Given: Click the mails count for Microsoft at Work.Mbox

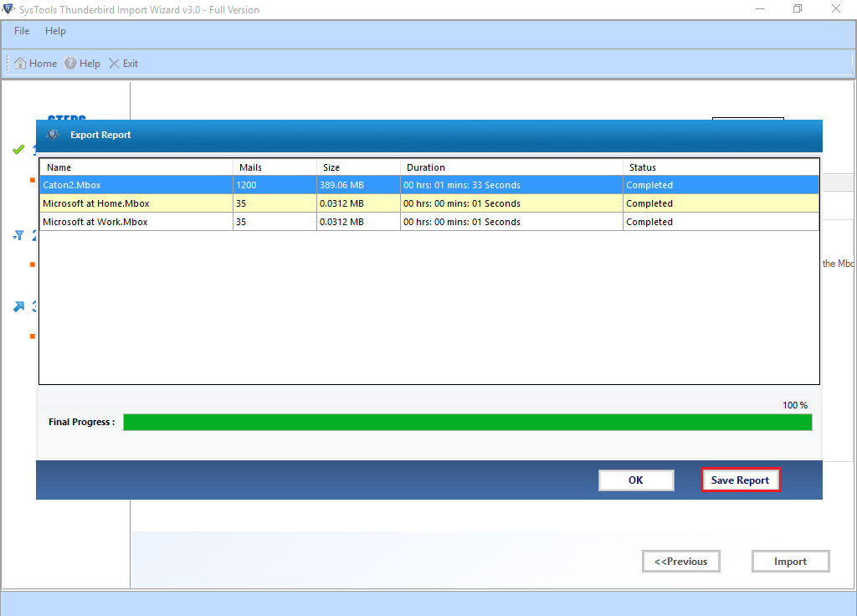Looking at the screenshot, I should point(275,222).
